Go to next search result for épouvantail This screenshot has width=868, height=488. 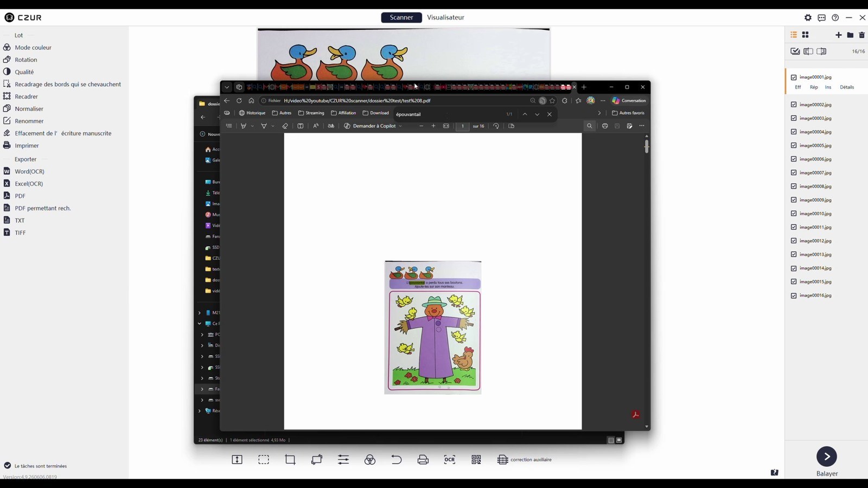point(537,114)
